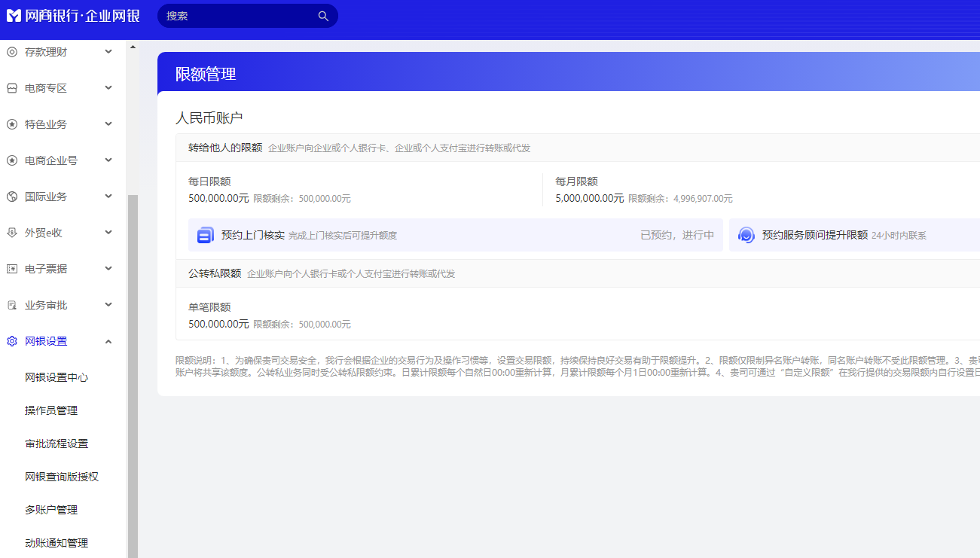Expand the 国际业务 chevron
The height and width of the screenshot is (558, 980).
point(108,197)
